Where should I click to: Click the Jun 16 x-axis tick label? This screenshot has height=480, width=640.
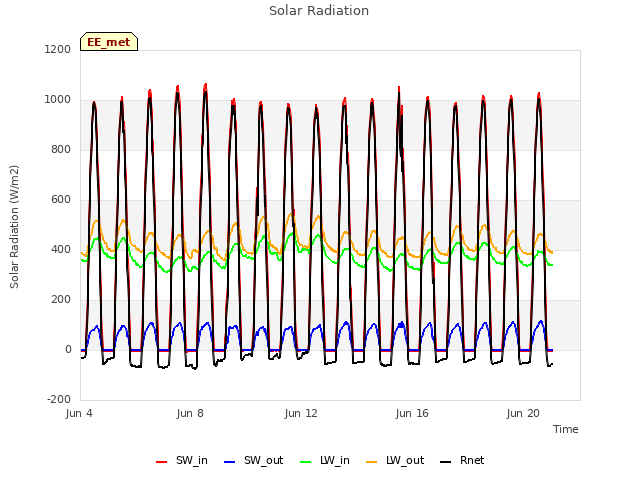[412, 413]
